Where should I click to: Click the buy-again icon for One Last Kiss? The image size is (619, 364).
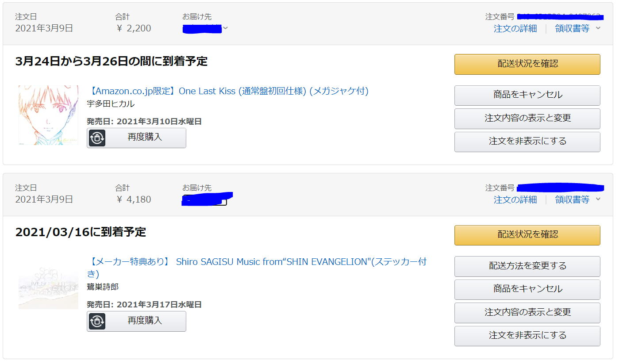click(x=97, y=138)
